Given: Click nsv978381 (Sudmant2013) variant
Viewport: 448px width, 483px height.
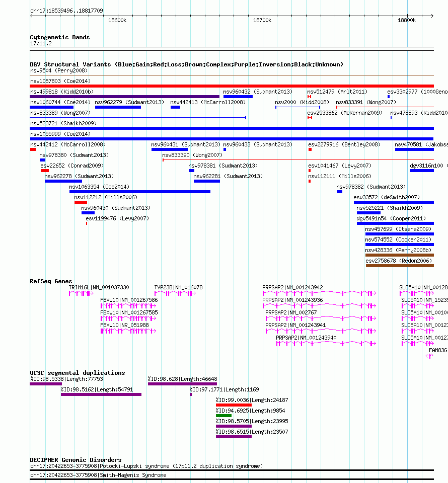Looking at the screenshot, I should click(x=191, y=171).
